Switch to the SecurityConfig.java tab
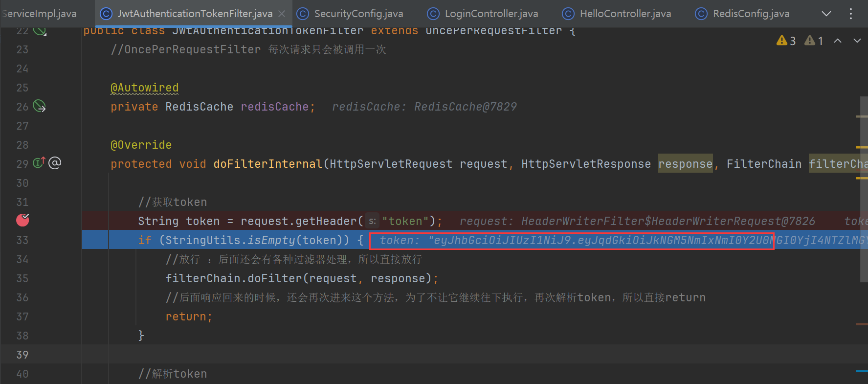 click(350, 14)
